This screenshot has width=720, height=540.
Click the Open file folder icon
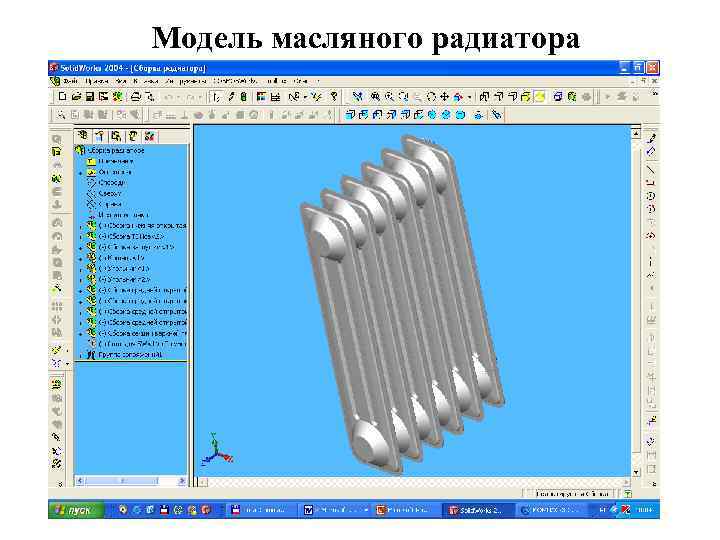click(76, 97)
